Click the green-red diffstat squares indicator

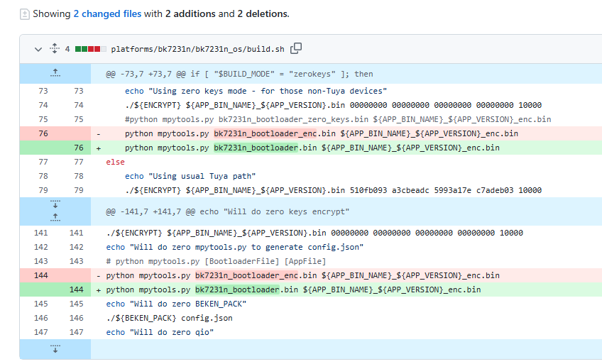point(90,49)
